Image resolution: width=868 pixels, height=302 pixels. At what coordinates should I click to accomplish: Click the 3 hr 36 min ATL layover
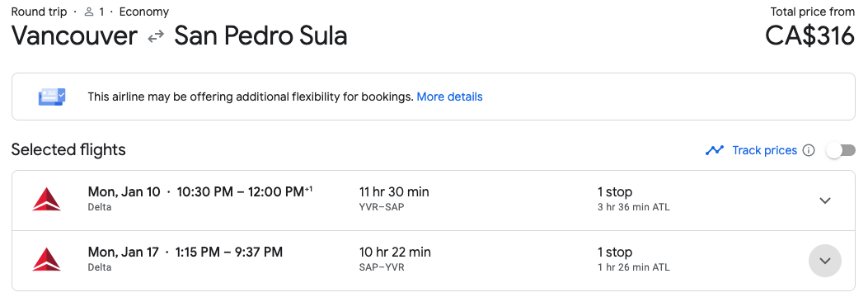tap(633, 208)
